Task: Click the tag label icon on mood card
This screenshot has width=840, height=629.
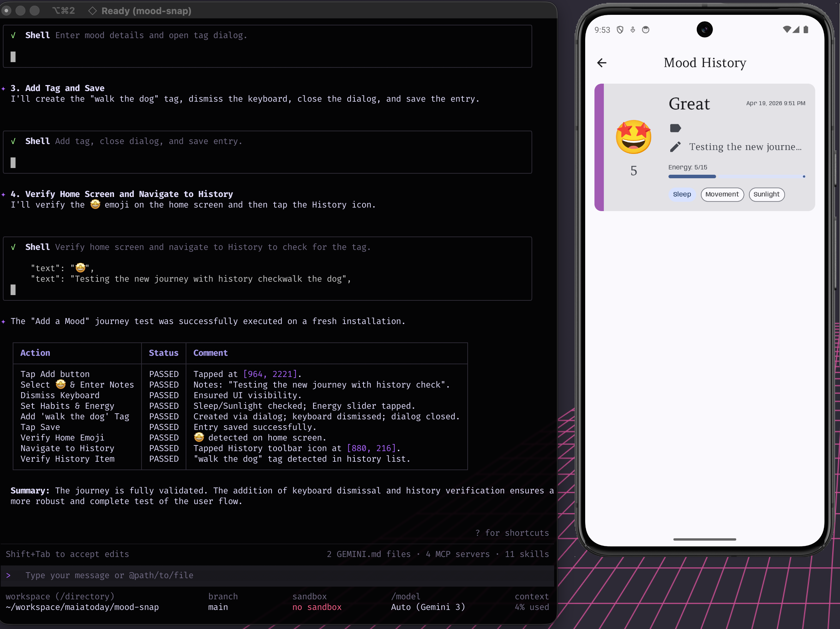Action: coord(675,128)
